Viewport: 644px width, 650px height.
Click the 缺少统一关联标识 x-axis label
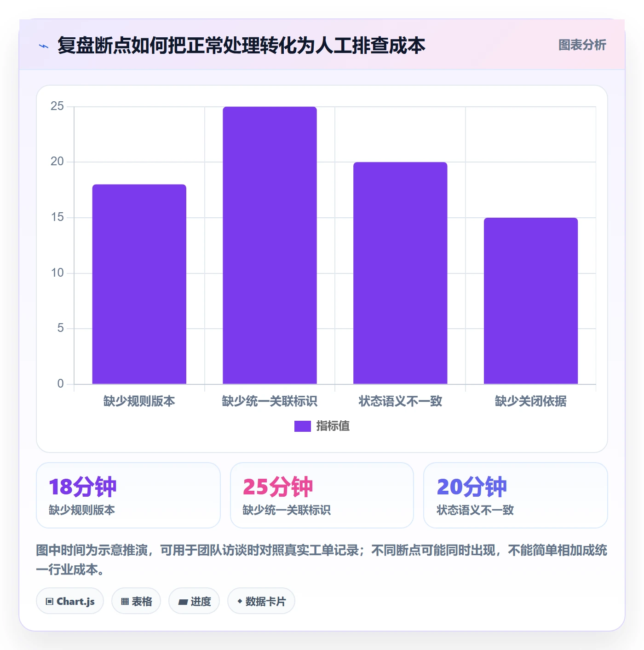tap(270, 401)
